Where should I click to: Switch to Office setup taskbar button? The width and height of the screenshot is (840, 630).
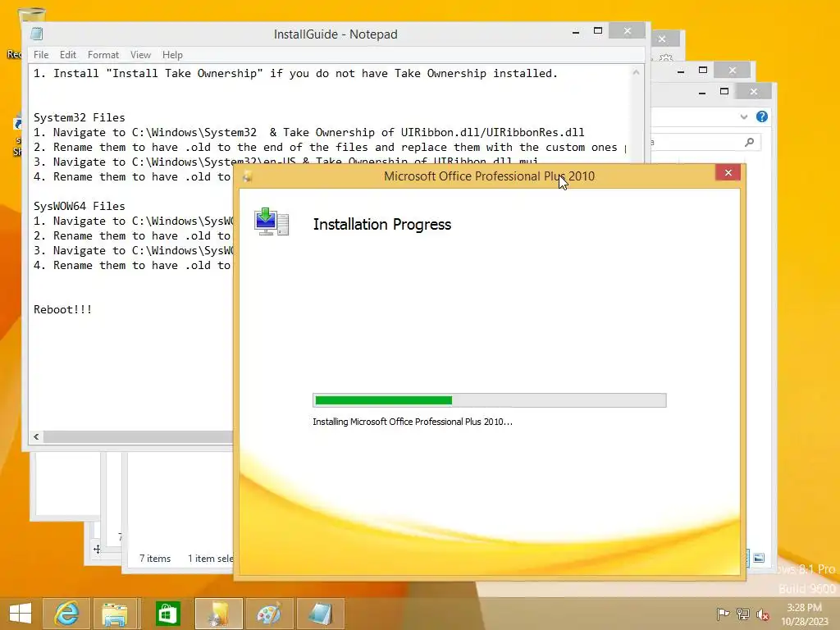tap(218, 614)
